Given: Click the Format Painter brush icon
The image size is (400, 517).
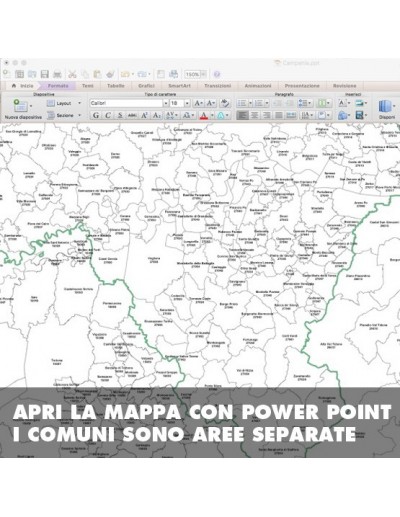Looking at the screenshot, I should click(x=110, y=74).
